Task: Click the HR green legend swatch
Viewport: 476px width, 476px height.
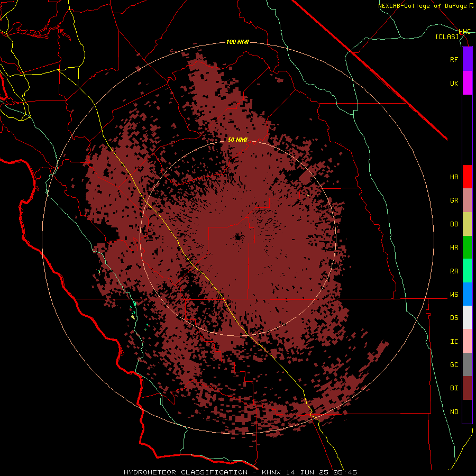Action: point(467,248)
